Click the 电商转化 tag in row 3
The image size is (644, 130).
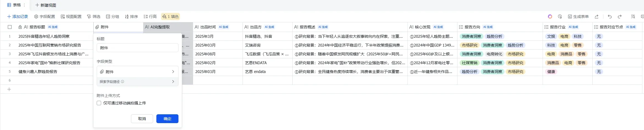pyautogui.click(x=494, y=54)
